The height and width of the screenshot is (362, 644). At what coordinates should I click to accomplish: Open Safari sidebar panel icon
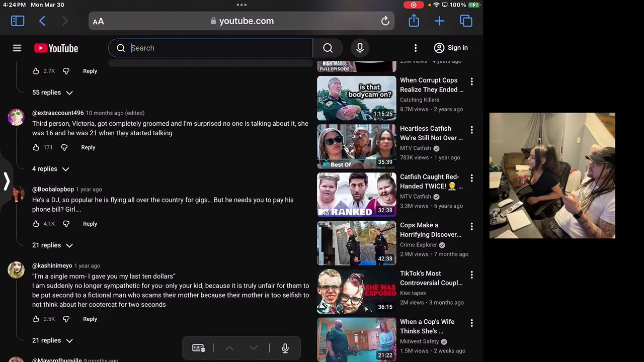(x=18, y=21)
